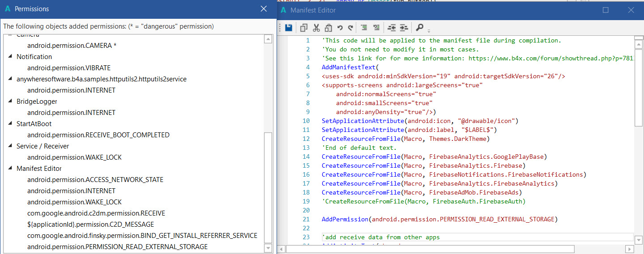
Task: Select INTERNET permission under httputils2service
Action: (71, 90)
